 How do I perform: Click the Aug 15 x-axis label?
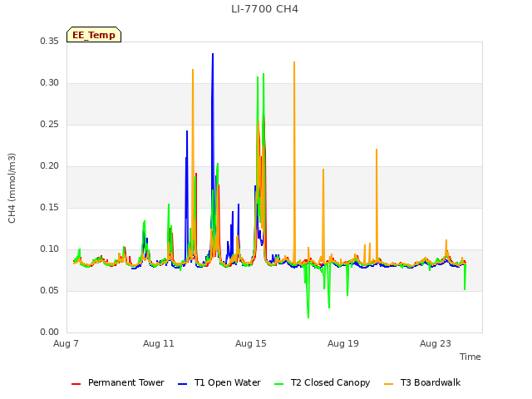click(251, 343)
